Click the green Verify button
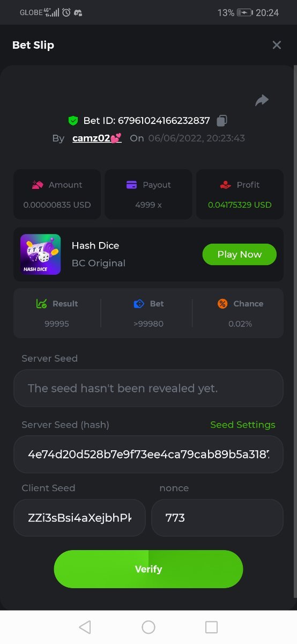This screenshot has height=644, width=297. [x=148, y=569]
